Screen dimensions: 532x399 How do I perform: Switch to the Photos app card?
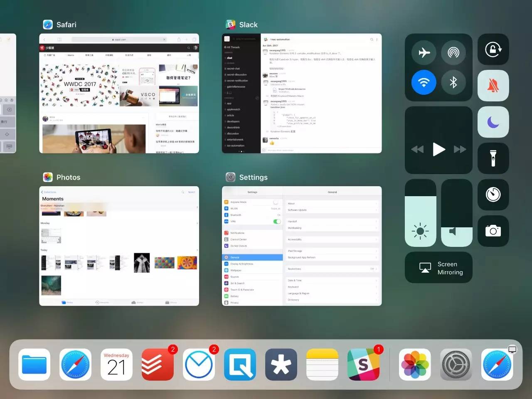pos(119,246)
